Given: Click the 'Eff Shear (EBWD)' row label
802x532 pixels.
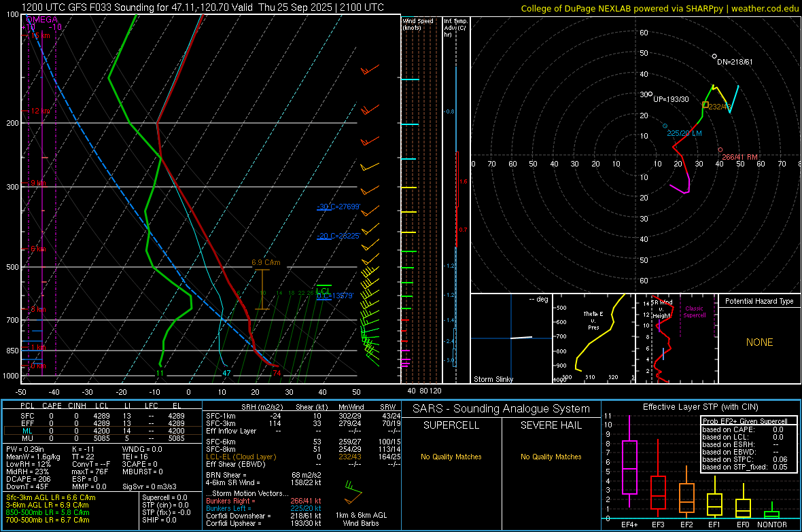Looking at the screenshot, I should 236,465.
